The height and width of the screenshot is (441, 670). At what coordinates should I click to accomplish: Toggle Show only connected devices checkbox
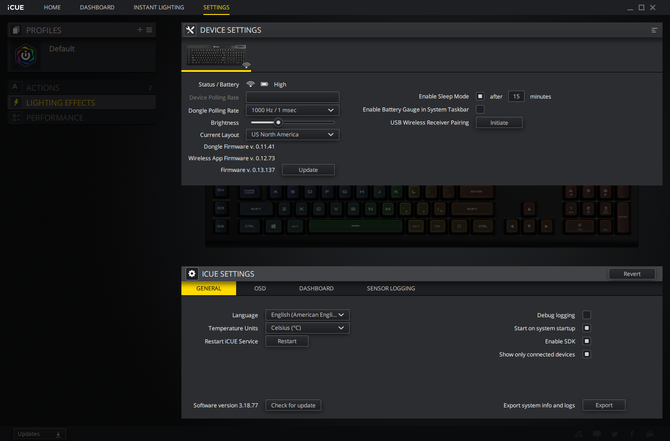587,354
